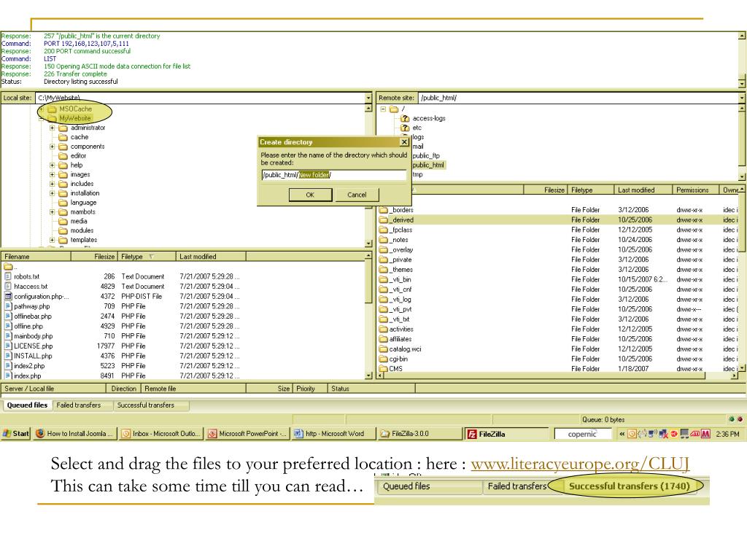Expand the images folder node

click(53, 175)
